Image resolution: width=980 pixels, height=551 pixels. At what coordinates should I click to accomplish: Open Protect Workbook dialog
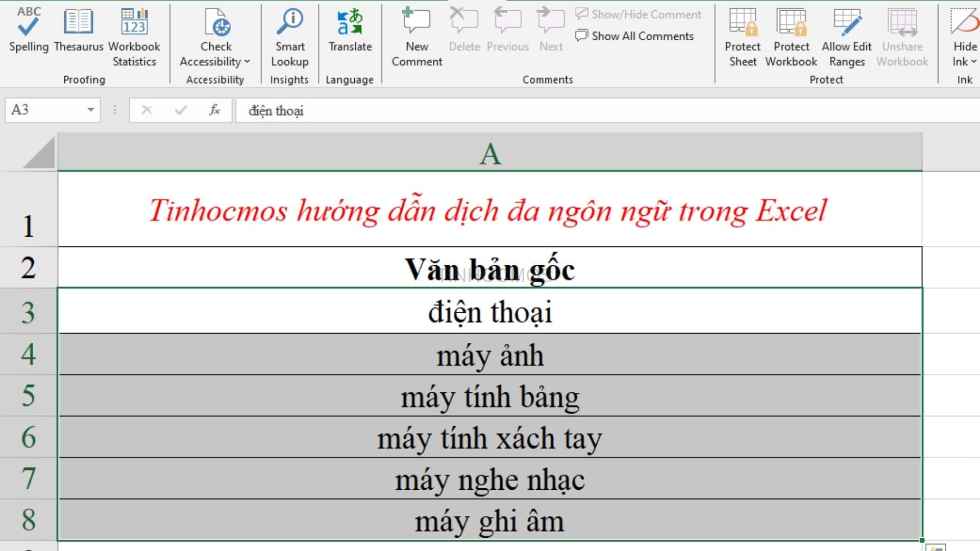coord(791,37)
